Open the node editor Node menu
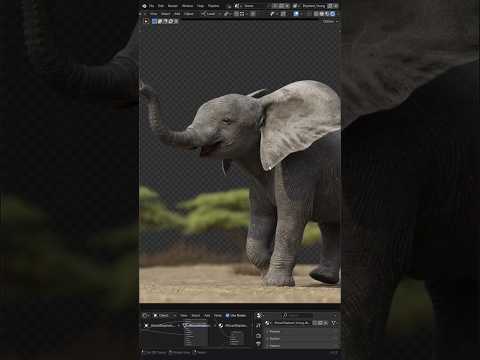The image size is (480, 360). tap(218, 316)
